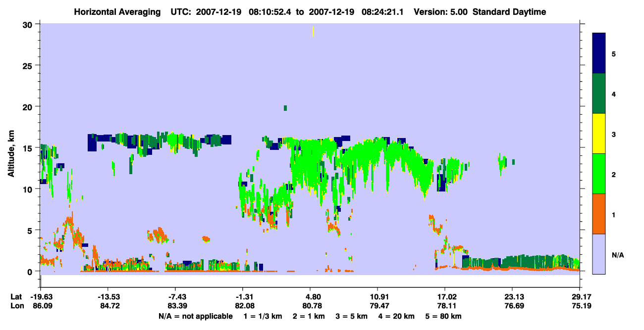Select the yellow 5 km legend color
Viewport: 644px width, 330px height.
point(599,134)
